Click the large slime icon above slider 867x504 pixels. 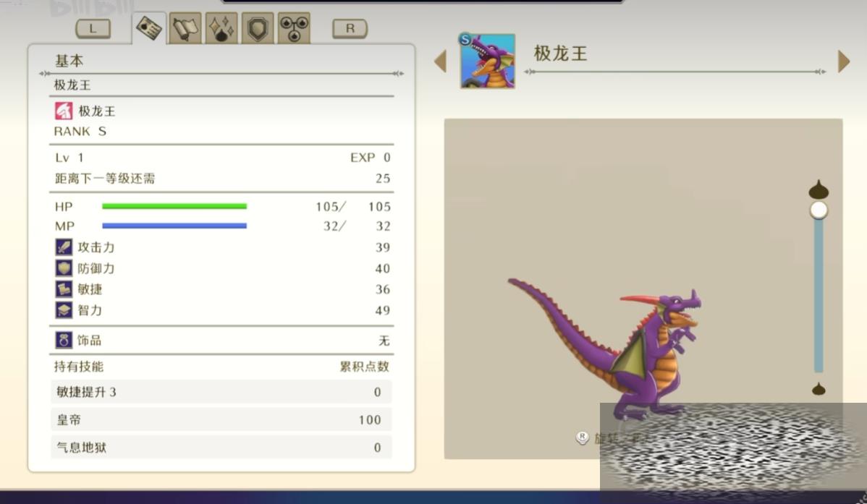pyautogui.click(x=819, y=189)
